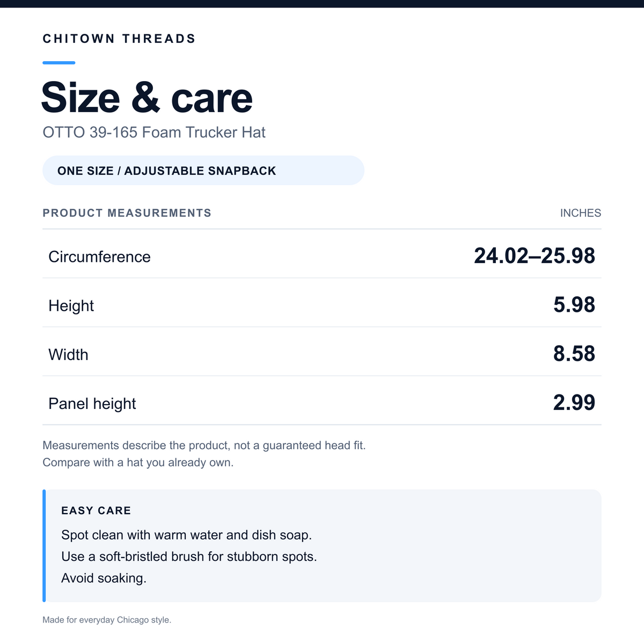The width and height of the screenshot is (644, 644).
Task: Click the OTTO 39-165 Foam Trucker Hat subtitle
Action: pos(154,132)
